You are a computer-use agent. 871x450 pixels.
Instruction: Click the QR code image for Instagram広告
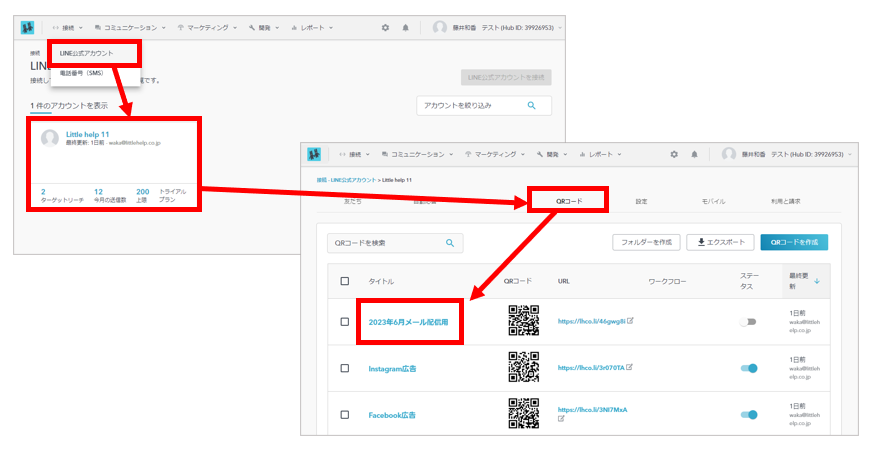(x=523, y=368)
